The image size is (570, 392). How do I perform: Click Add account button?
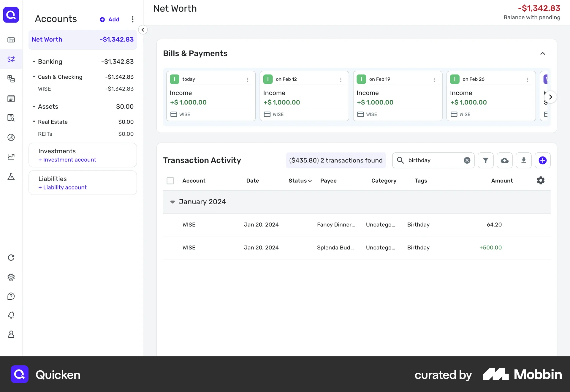click(109, 19)
